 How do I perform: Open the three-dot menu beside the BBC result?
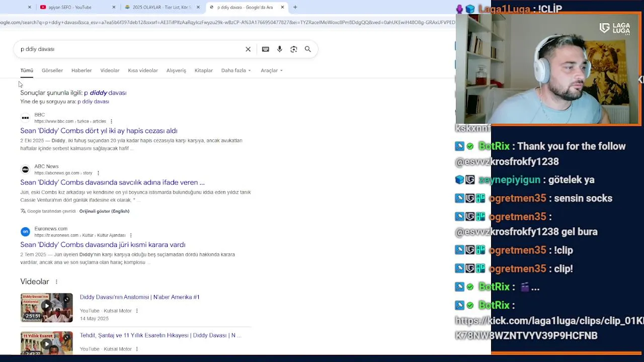tap(111, 121)
